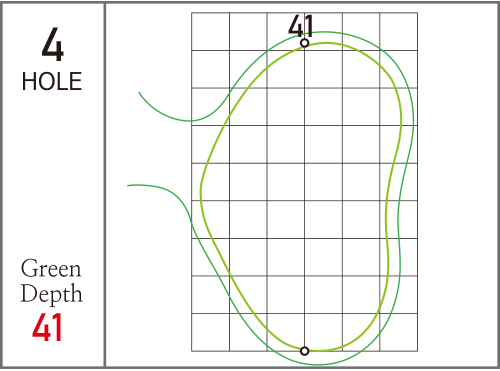Viewport: 500px width, 371px height.
Task: Select the bottom-left corner grid cell
Action: [210, 332]
